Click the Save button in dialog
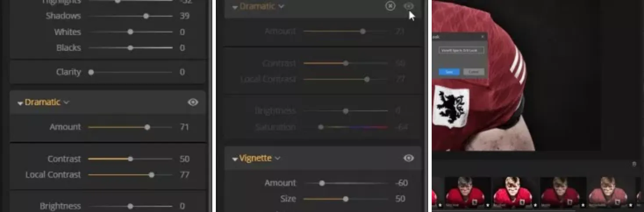644x212 pixels. click(x=449, y=71)
